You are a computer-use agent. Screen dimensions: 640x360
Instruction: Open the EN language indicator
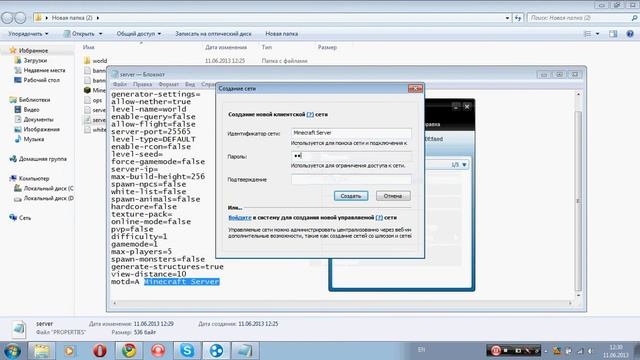421,350
